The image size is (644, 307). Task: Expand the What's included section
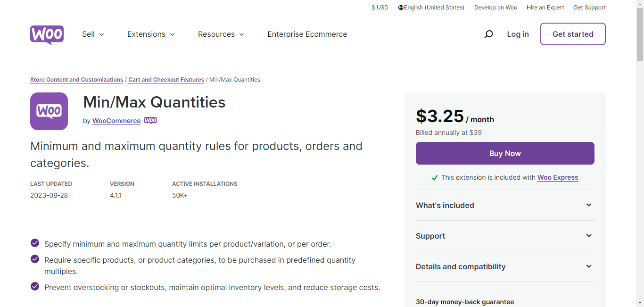505,205
